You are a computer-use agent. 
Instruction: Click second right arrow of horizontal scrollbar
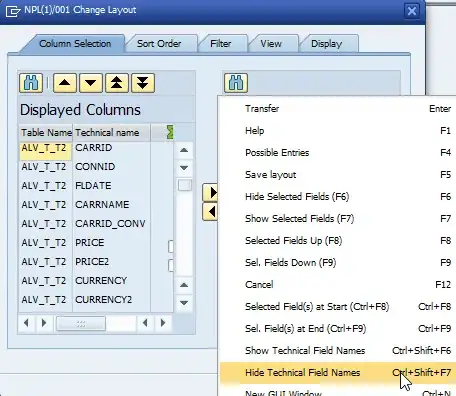pos(163,323)
